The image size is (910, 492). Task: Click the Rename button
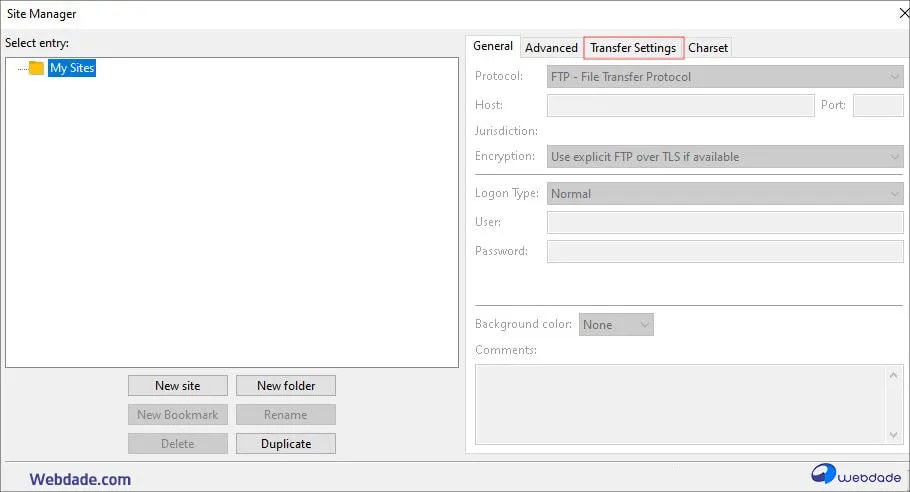[x=286, y=415]
